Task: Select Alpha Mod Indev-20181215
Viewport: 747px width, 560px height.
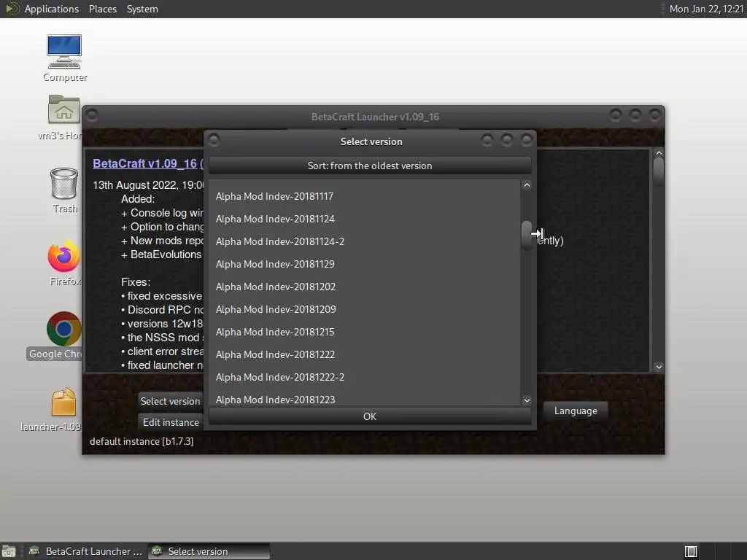Action: point(365,332)
